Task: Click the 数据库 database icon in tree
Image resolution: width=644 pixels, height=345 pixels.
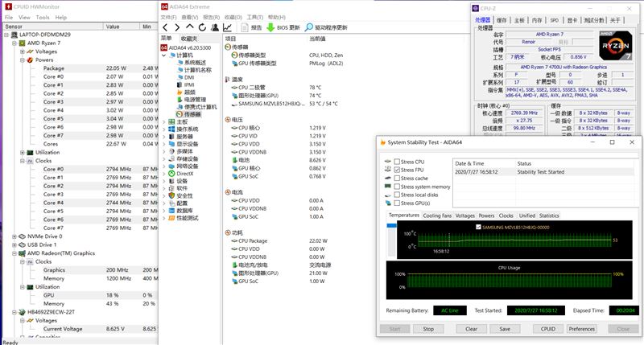Action: point(171,211)
